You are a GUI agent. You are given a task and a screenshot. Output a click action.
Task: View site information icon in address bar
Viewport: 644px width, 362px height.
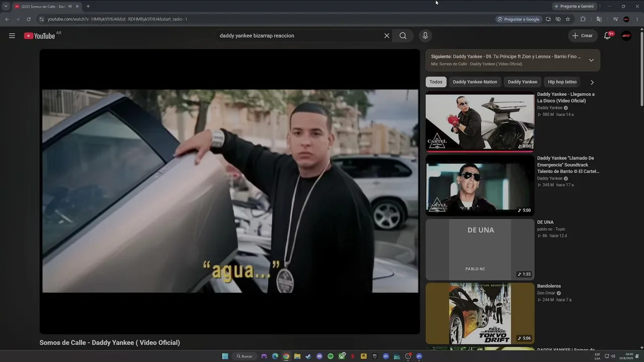[x=42, y=19]
